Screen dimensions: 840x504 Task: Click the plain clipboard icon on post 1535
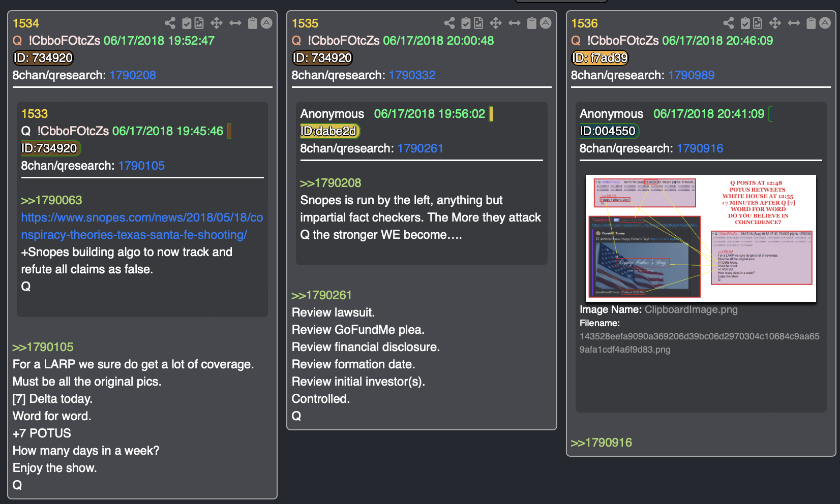click(531, 23)
